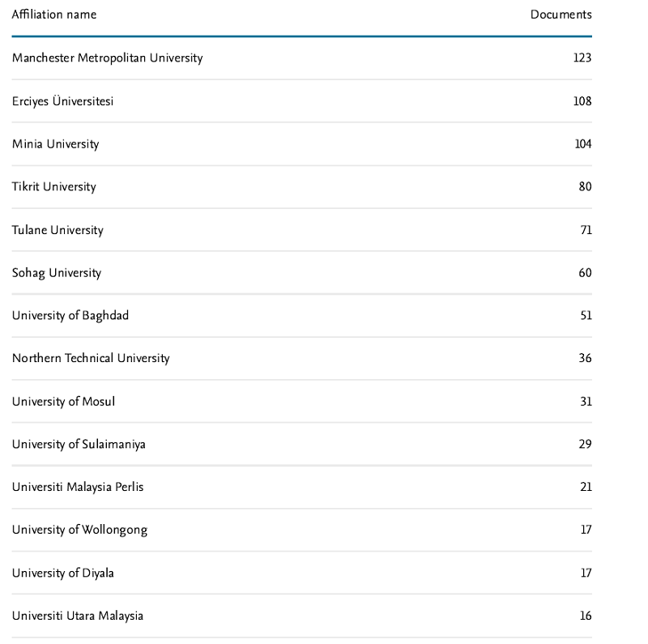The image size is (648, 644).
Task: Open University of Sulaimaniya affiliation
Action: pos(79,445)
